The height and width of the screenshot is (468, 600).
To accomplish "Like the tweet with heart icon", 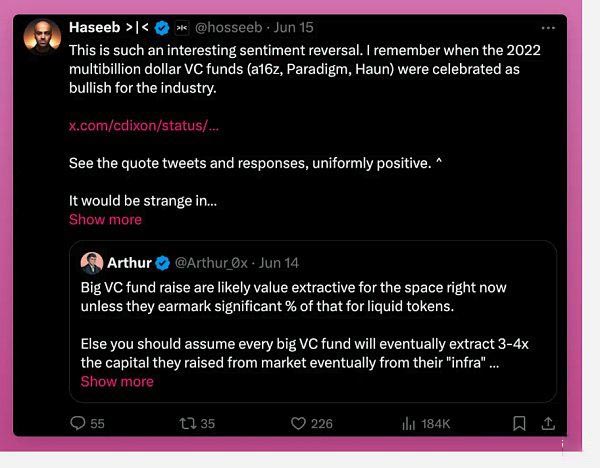I will coord(298,424).
